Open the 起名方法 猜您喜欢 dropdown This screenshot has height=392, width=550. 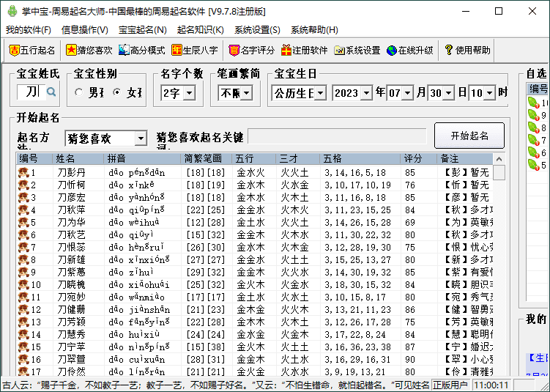pos(141,138)
